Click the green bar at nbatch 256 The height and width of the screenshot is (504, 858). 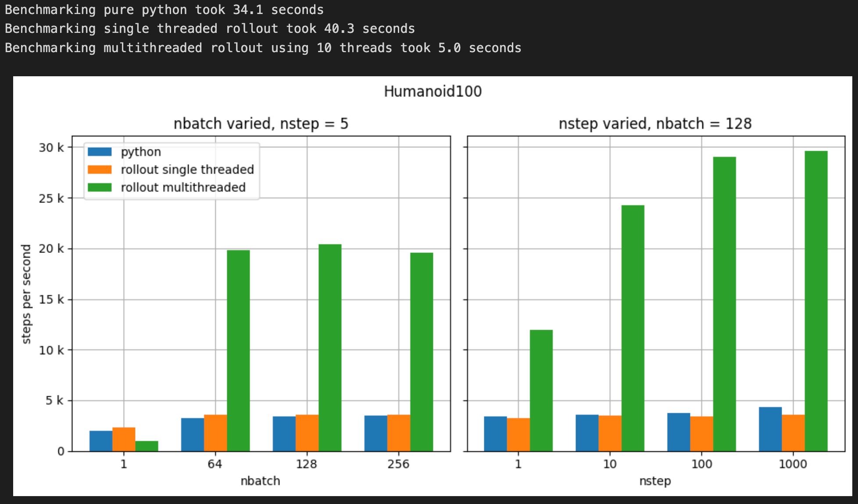pos(422,352)
